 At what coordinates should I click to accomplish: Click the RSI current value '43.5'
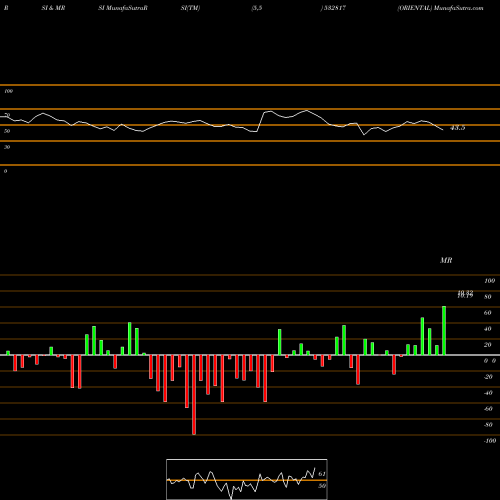[x=457, y=128]
